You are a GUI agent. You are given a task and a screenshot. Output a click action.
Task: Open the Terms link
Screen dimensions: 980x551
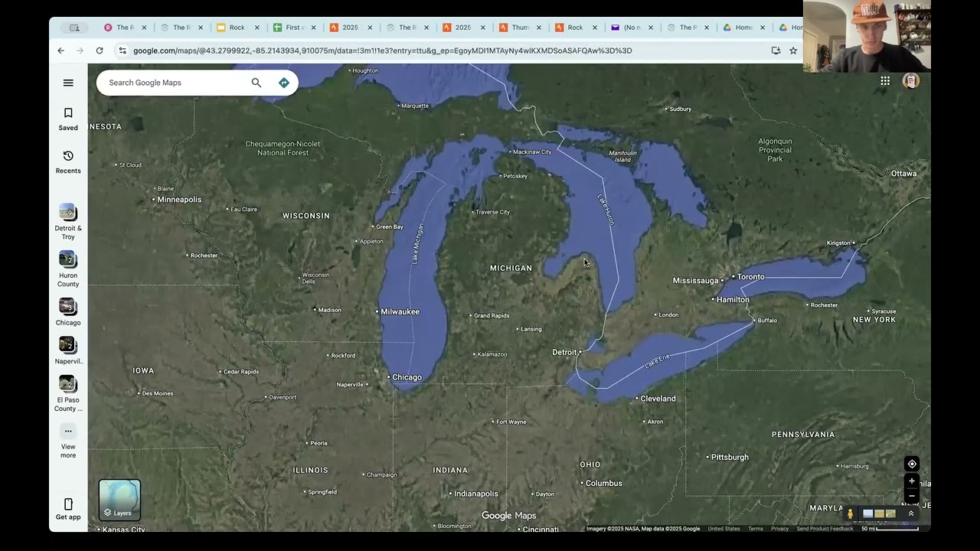click(x=756, y=529)
